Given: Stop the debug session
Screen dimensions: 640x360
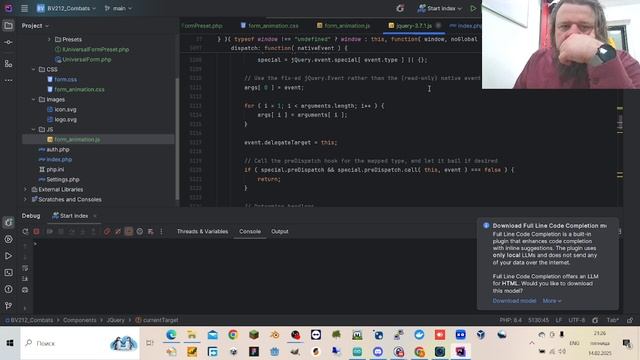Looking at the screenshot, I should point(36,231).
